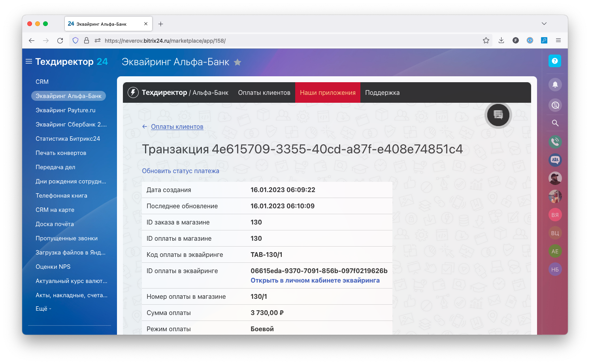The width and height of the screenshot is (590, 364).
Task: Open browser downloads
Action: click(501, 40)
